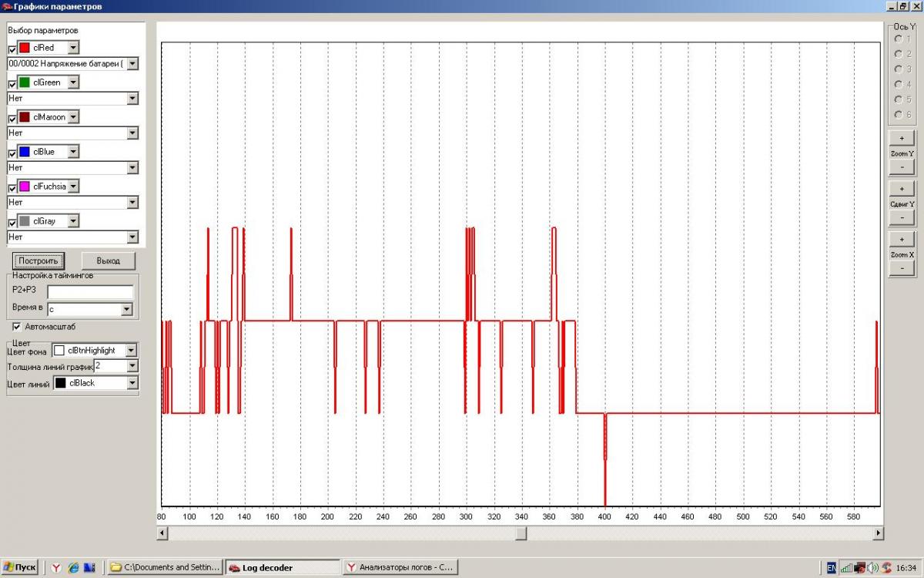The image size is (924, 578).
Task: Click the Выход button
Action: tap(109, 260)
